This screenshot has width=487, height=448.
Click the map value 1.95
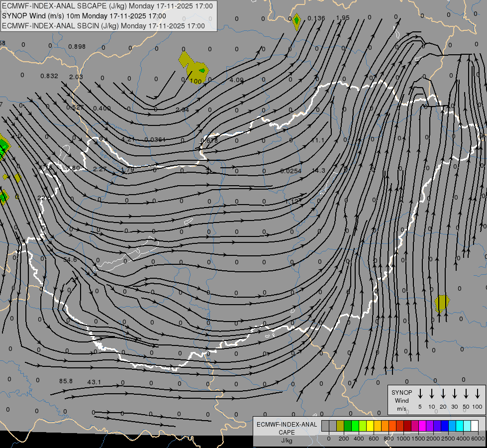click(x=343, y=18)
